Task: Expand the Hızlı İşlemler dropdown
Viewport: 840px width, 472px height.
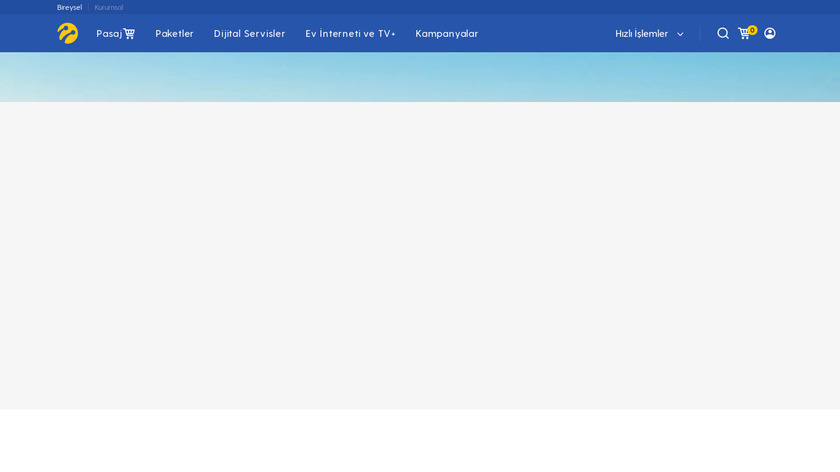Action: (x=649, y=34)
